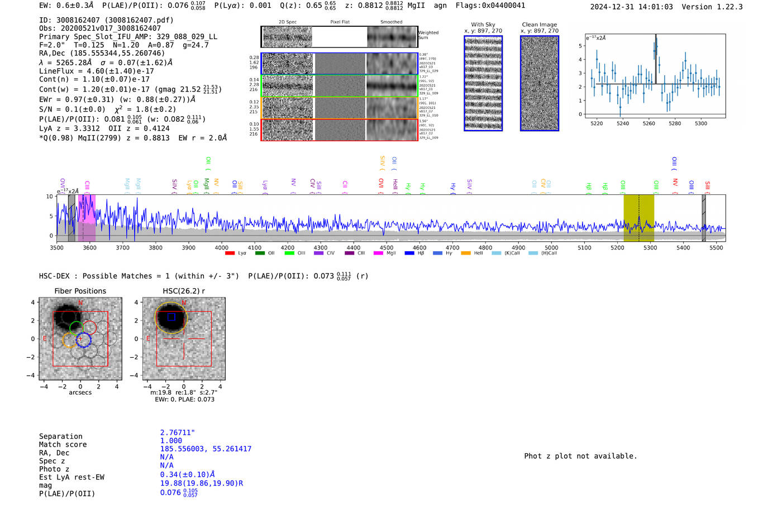This screenshot has width=782, height=532.
Task: Click the red Lyα legend swatch
Action: coord(230,253)
